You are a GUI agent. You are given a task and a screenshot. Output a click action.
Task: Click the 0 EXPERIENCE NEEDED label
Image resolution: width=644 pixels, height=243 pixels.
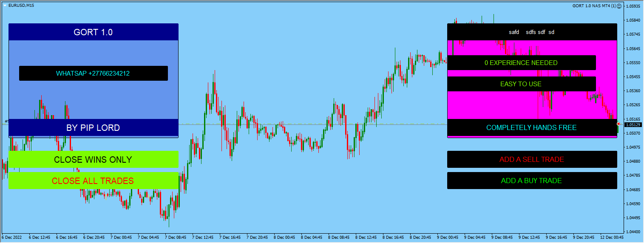pyautogui.click(x=521, y=62)
